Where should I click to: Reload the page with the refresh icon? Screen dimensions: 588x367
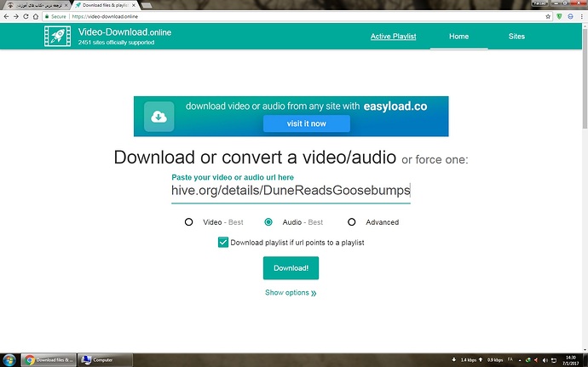(26, 16)
